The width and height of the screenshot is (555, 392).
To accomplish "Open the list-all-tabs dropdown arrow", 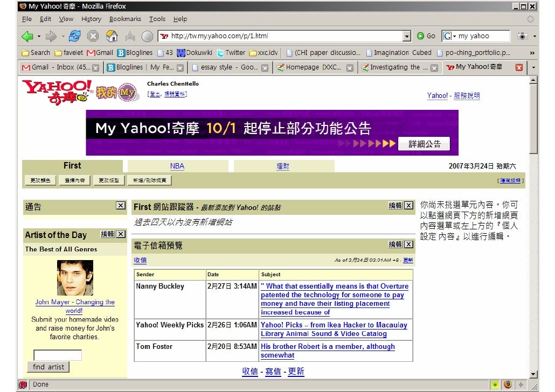I will tap(533, 67).
